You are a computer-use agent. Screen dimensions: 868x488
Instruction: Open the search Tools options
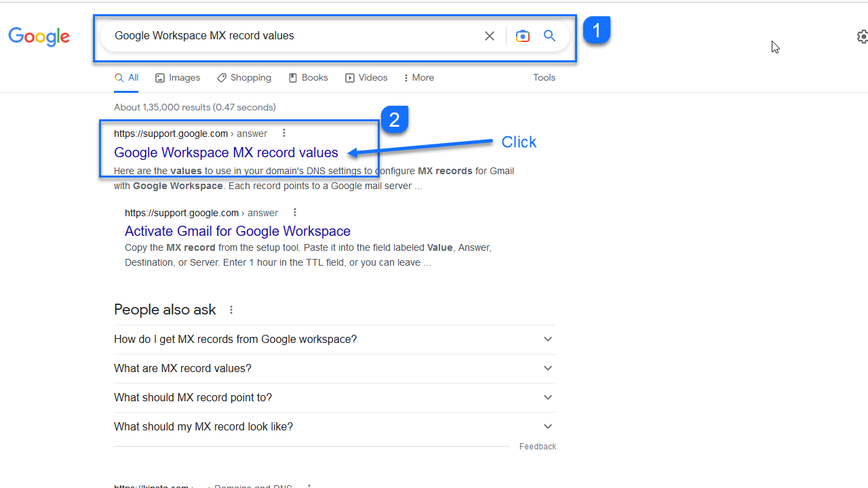(x=544, y=78)
